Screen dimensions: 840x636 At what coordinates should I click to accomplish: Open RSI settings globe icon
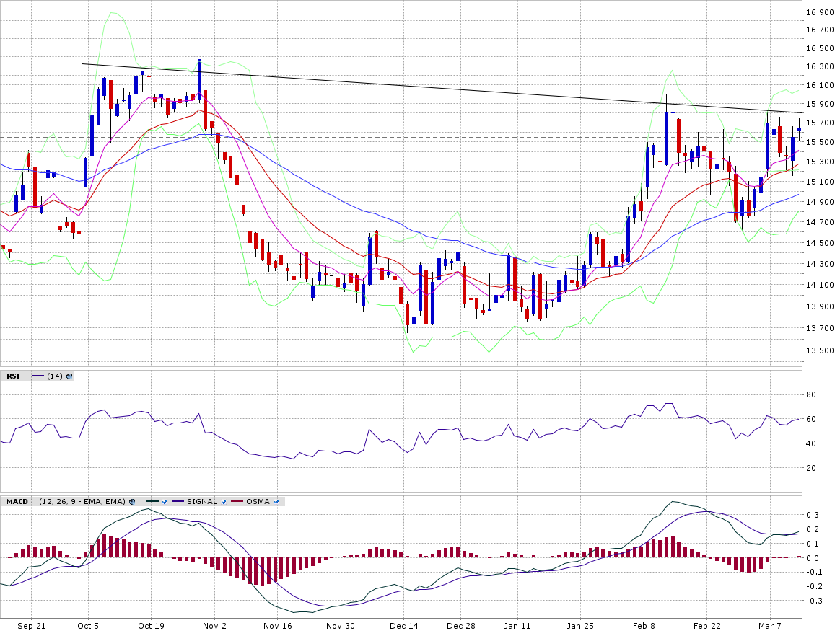[x=69, y=376]
